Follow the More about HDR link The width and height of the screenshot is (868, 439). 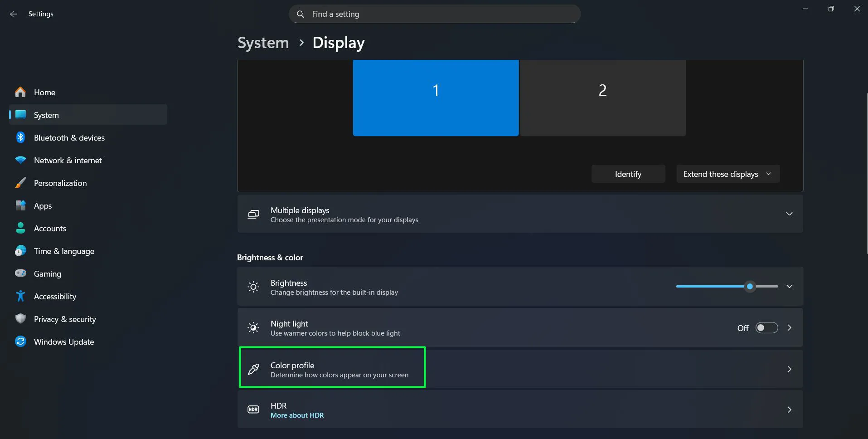click(297, 415)
